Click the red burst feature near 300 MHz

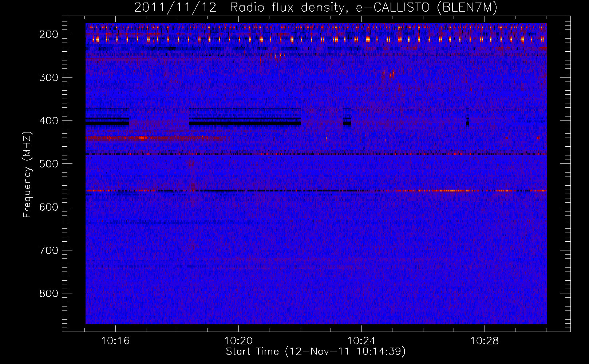(x=388, y=75)
